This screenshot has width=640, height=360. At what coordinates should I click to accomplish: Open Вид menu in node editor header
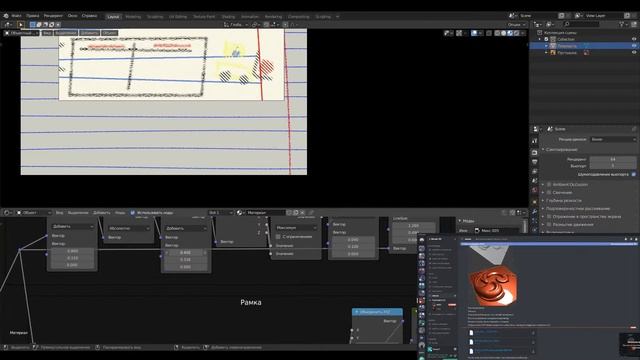(x=59, y=213)
